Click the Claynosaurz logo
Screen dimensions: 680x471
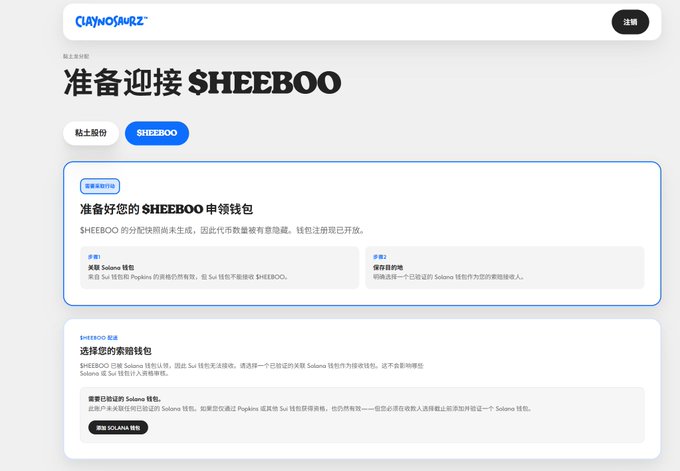(111, 21)
